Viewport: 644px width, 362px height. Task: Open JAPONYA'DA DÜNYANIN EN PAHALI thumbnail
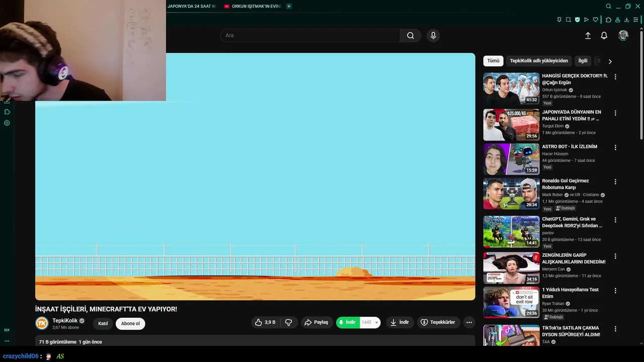point(511,125)
